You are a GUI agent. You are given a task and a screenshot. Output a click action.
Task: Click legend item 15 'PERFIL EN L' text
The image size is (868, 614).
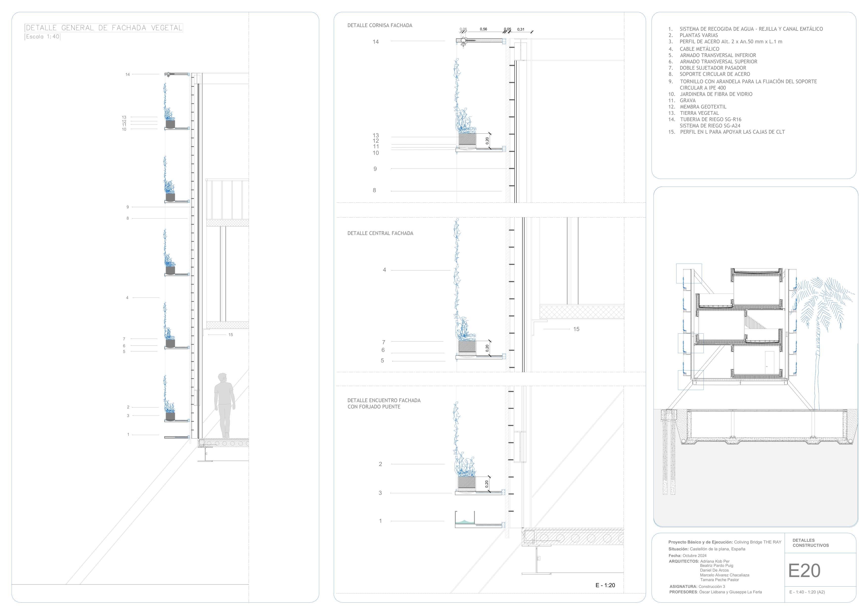(x=732, y=132)
